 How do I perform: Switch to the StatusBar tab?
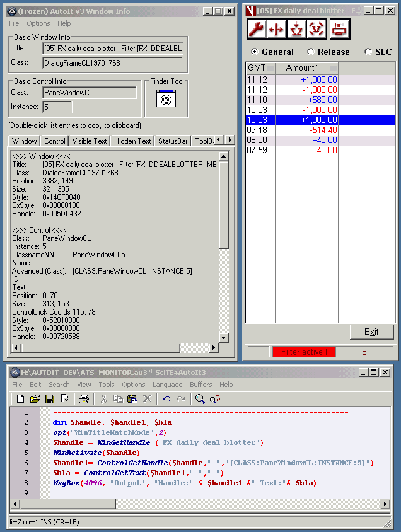point(173,141)
